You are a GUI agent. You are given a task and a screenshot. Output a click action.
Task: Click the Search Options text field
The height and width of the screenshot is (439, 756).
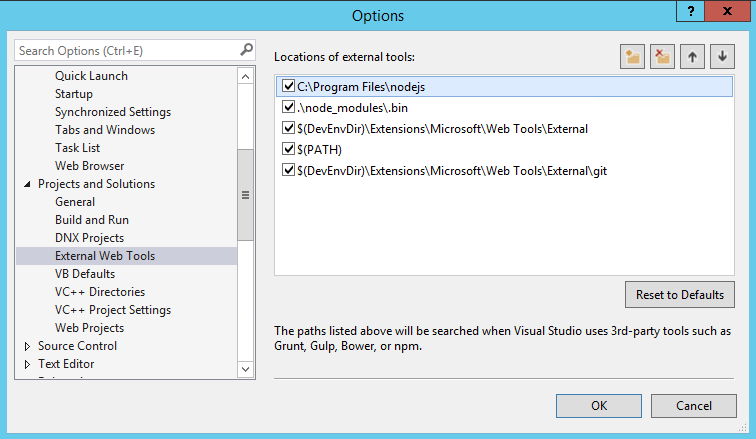(x=125, y=50)
